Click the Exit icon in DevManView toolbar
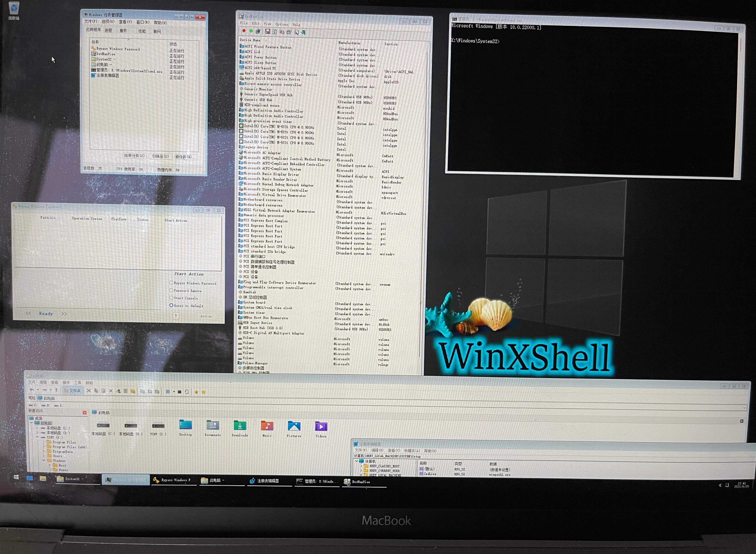 coord(303,32)
